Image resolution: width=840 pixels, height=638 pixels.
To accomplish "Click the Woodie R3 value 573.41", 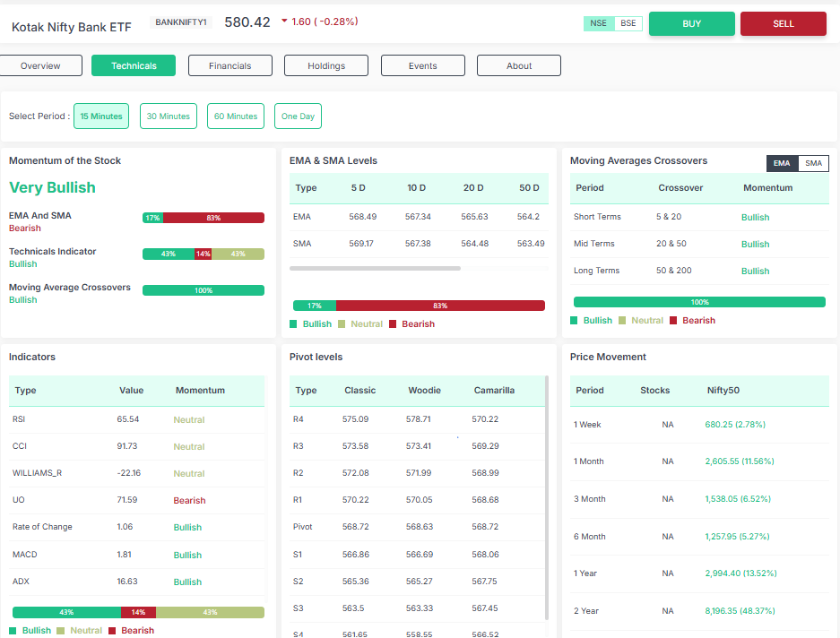I will [x=419, y=445].
